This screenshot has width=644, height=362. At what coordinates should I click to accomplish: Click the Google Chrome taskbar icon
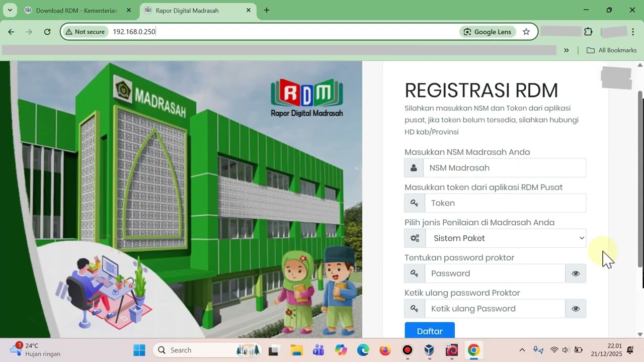point(473,350)
